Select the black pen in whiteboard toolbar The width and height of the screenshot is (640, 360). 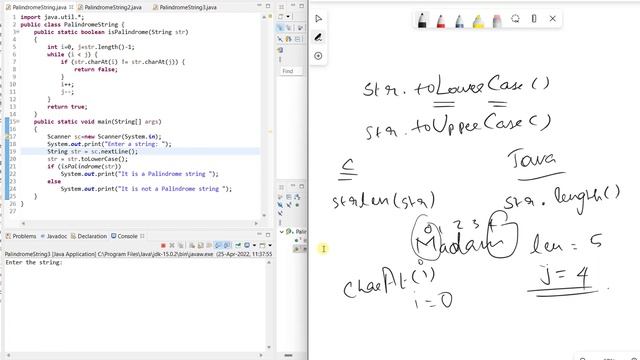[422, 20]
